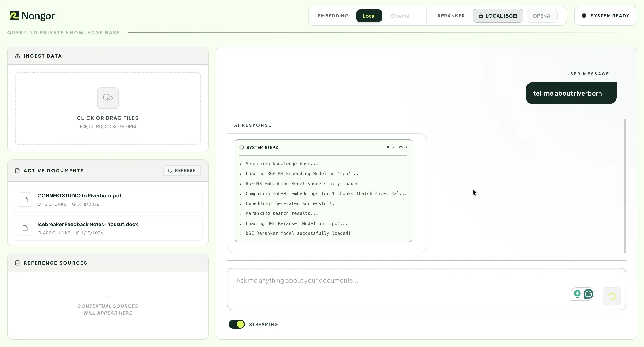Toggle the Streaming switch off
The width and height of the screenshot is (644, 347).
pyautogui.click(x=237, y=324)
